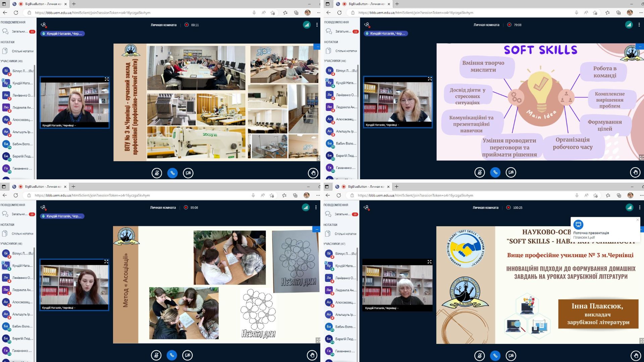The height and width of the screenshot is (362, 644).
Task: Open options menu beside the 79:08 timer
Action: [639, 25]
